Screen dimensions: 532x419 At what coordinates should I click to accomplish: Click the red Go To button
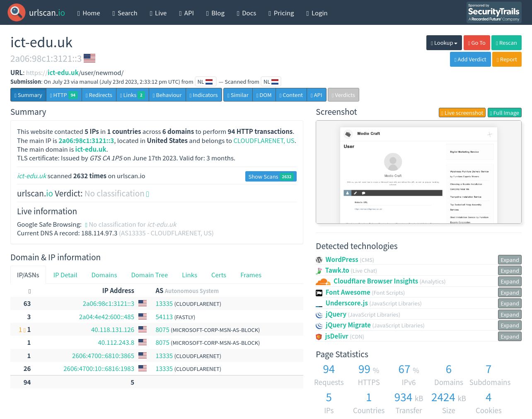pyautogui.click(x=476, y=43)
